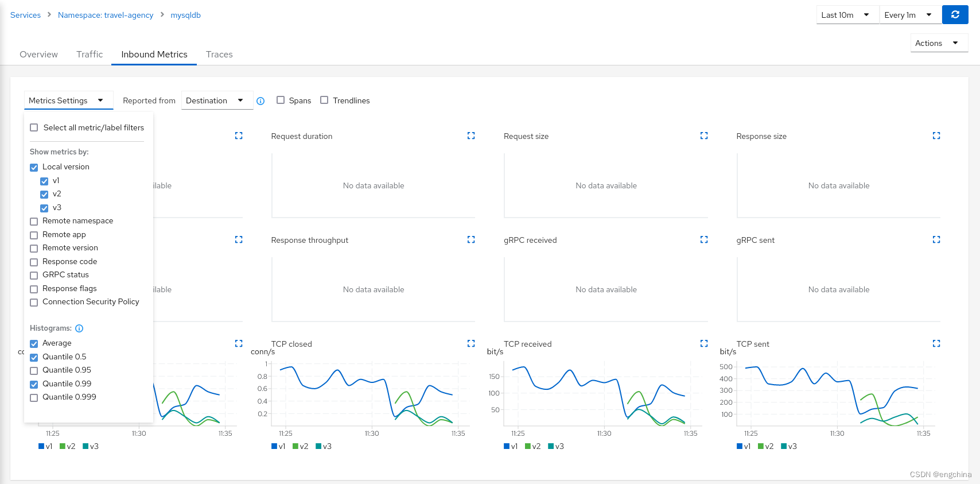
Task: Click info icon beside Reported from dropdown
Action: [x=260, y=101]
